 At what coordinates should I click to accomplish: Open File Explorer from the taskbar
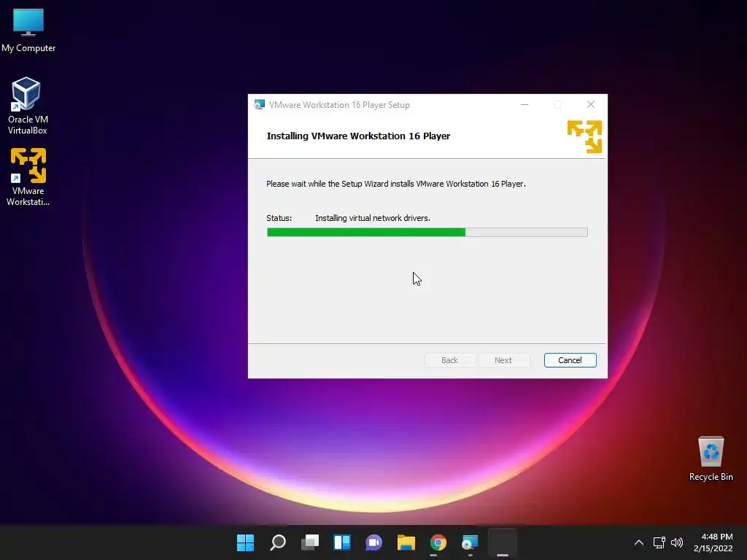tap(406, 542)
